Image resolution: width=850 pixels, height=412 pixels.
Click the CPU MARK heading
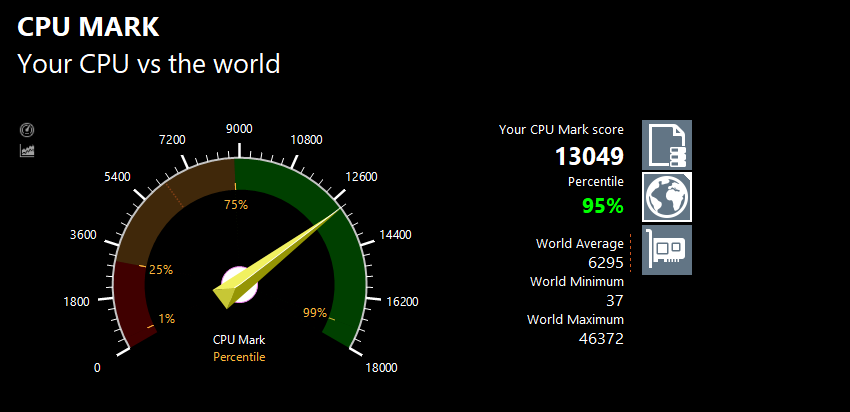pos(88,27)
